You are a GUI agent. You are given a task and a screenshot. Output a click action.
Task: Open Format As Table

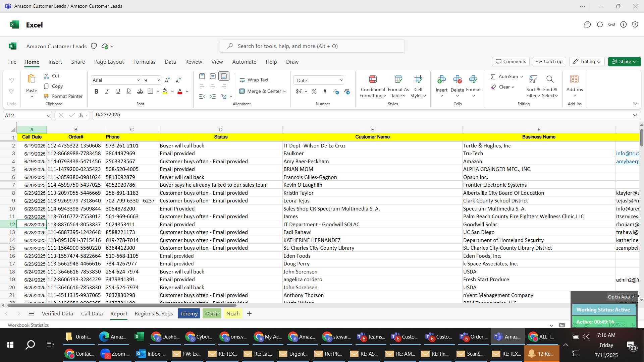click(398, 86)
